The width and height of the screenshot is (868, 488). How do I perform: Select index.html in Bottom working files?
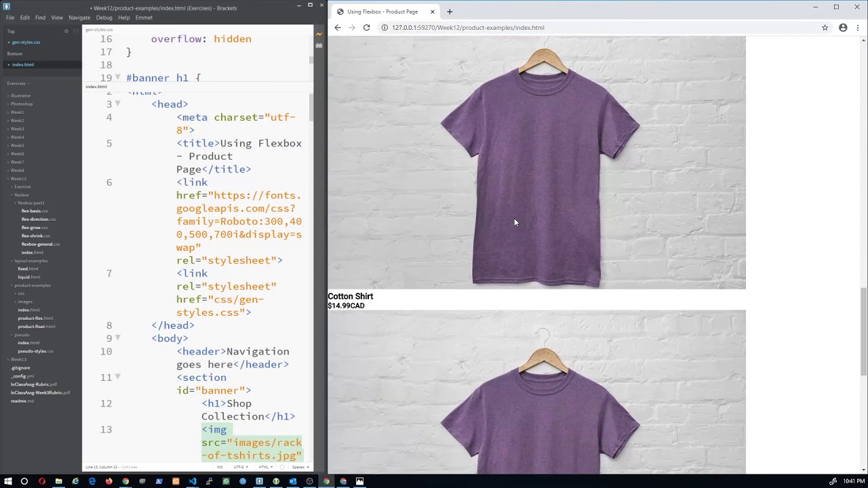tap(22, 64)
